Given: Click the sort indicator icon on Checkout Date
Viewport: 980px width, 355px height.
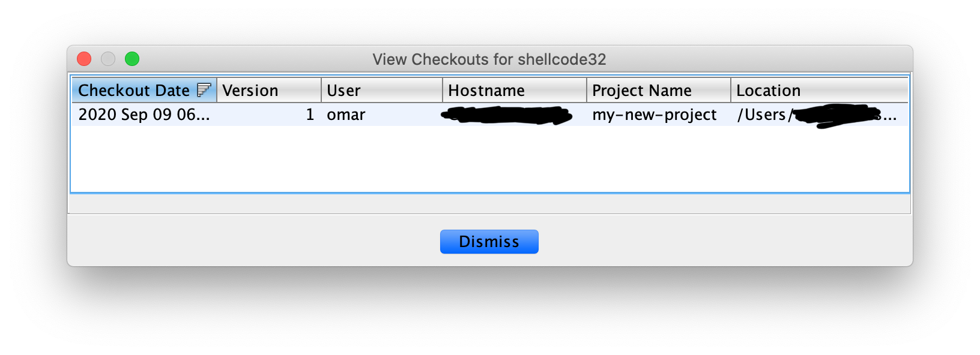Looking at the screenshot, I should (x=204, y=90).
